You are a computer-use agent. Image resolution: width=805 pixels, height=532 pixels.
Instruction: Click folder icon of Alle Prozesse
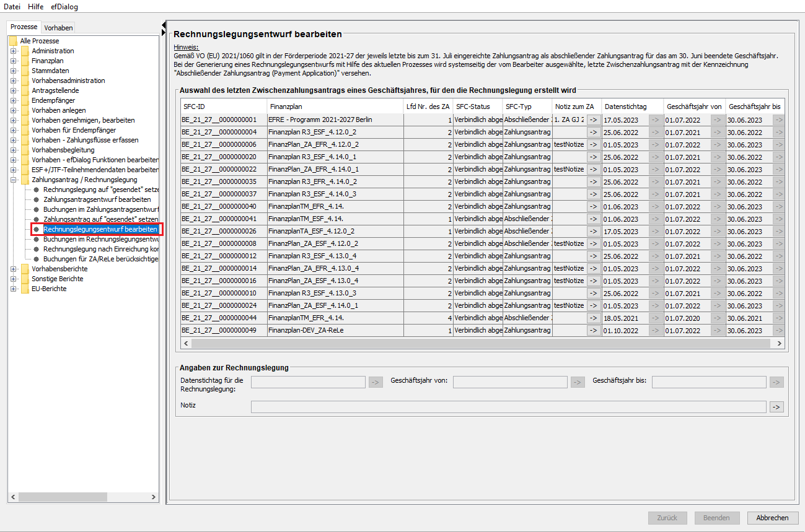(x=13, y=41)
